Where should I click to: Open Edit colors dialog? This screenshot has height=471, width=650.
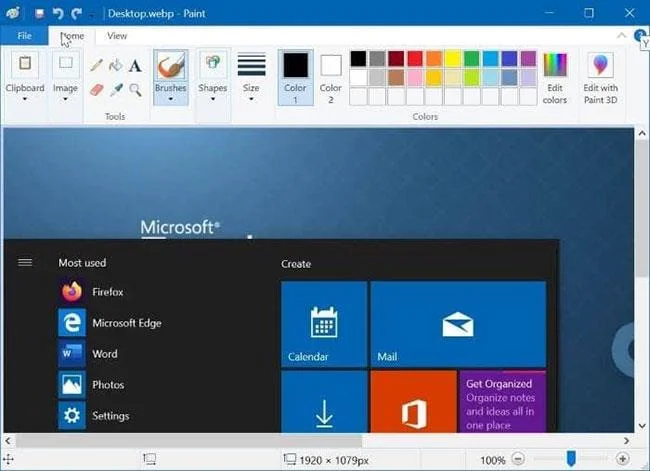555,78
